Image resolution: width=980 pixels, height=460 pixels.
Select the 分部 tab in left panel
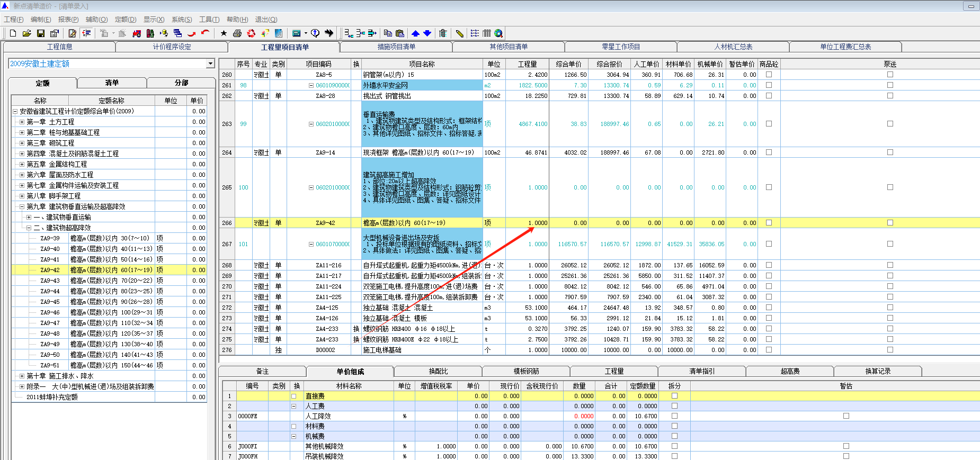(181, 83)
